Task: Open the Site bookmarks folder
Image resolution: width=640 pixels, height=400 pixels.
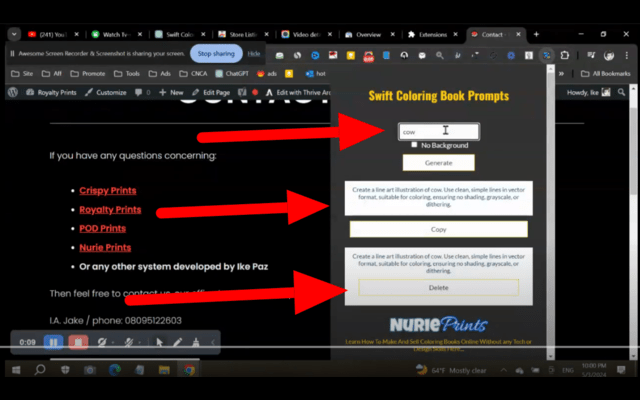Action: click(x=22, y=73)
